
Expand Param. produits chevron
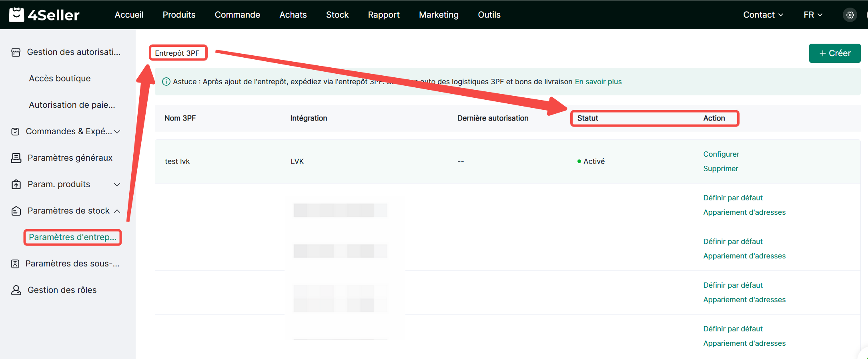pos(117,185)
